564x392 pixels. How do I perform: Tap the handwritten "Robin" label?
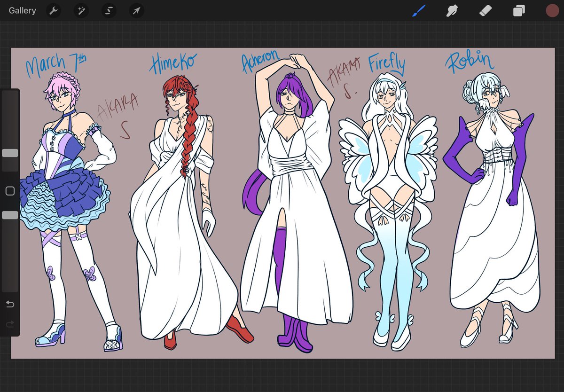tap(470, 62)
